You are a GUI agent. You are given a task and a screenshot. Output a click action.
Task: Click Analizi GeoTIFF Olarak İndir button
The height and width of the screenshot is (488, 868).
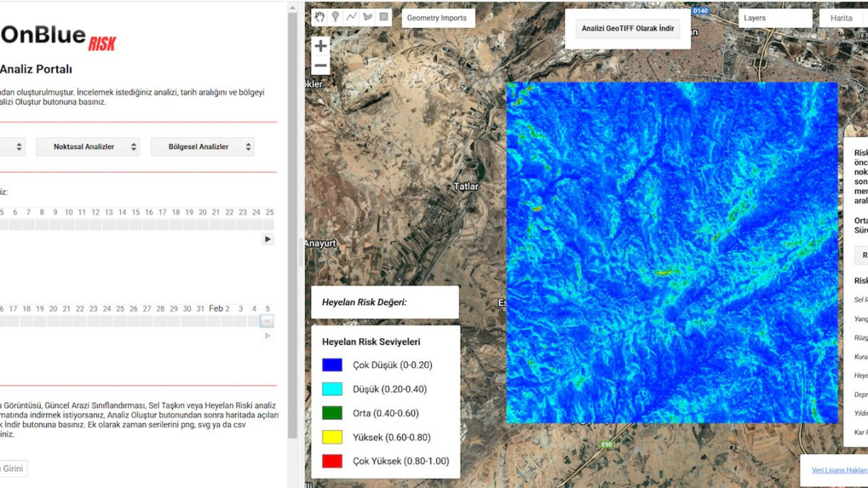[x=628, y=28]
